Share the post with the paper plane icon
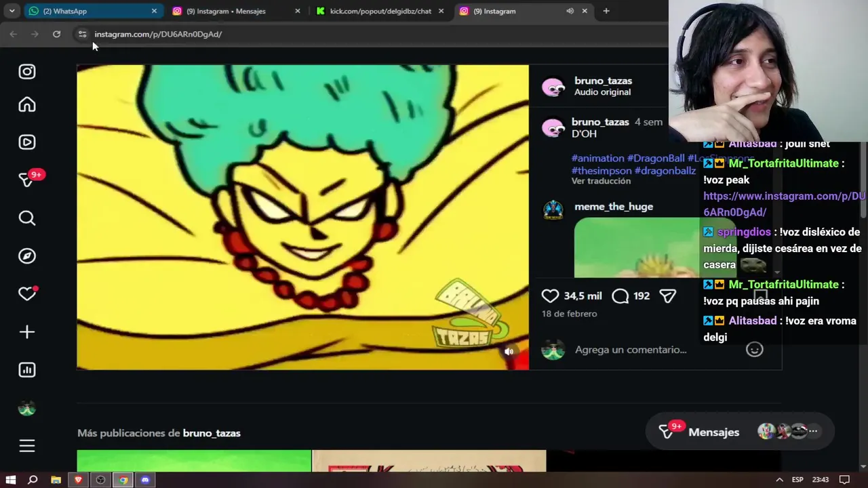The height and width of the screenshot is (488, 868). point(668,296)
